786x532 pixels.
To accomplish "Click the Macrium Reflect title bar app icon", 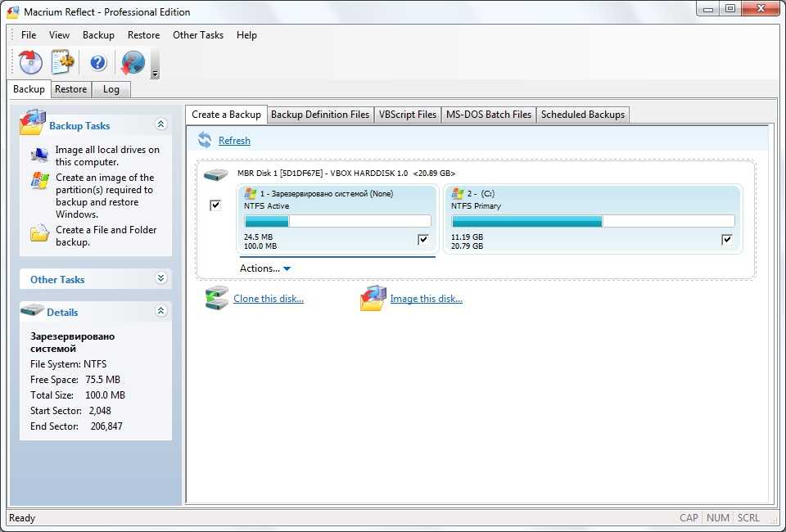I will tap(13, 11).
